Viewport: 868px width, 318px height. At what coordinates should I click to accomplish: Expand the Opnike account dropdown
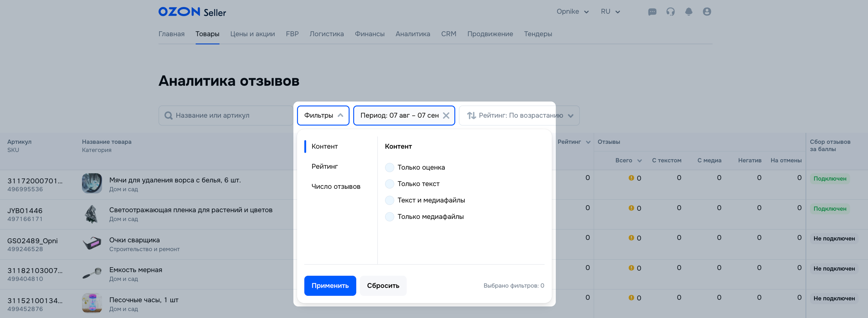click(572, 12)
